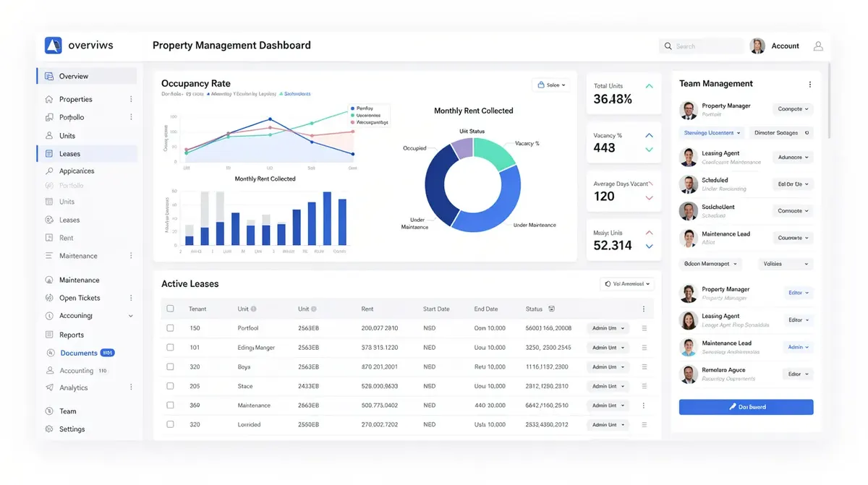Click the overviws logo icon
The width and height of the screenshot is (868, 485).
pos(54,46)
